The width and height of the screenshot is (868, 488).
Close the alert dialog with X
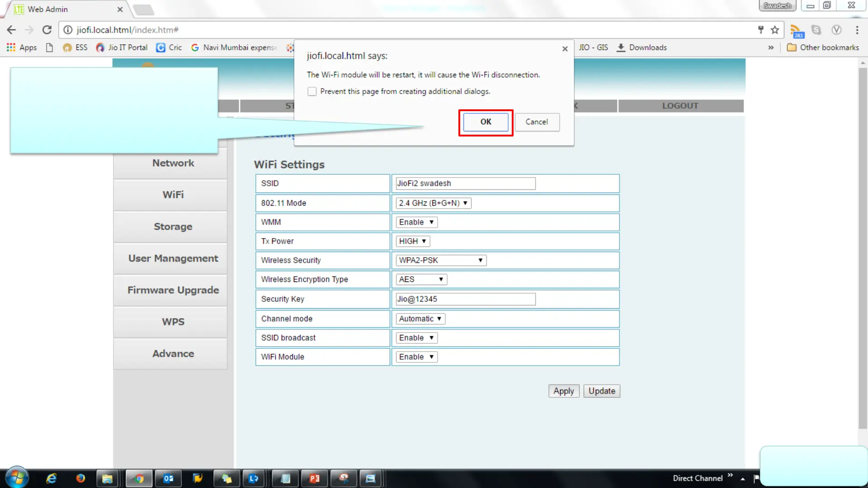(565, 49)
